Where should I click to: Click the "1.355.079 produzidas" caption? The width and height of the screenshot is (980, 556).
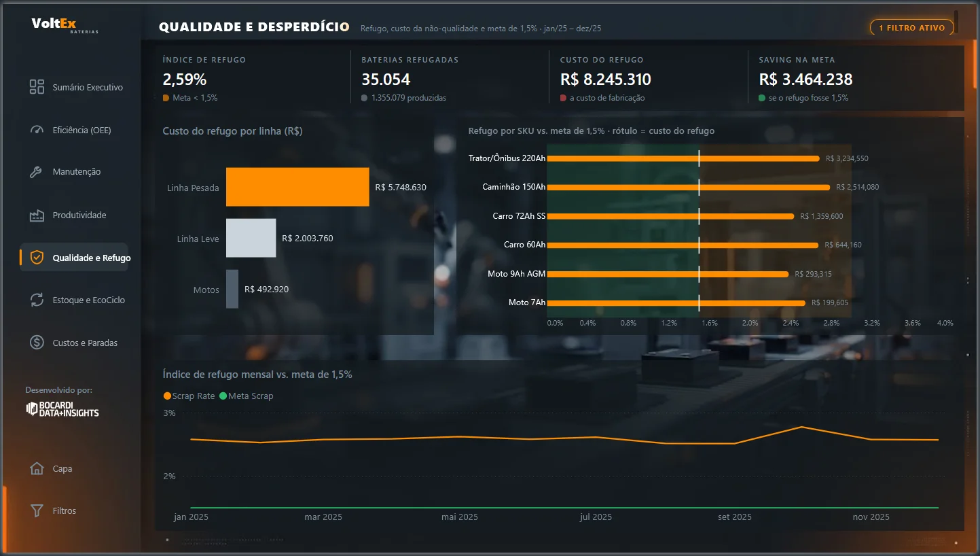(409, 98)
